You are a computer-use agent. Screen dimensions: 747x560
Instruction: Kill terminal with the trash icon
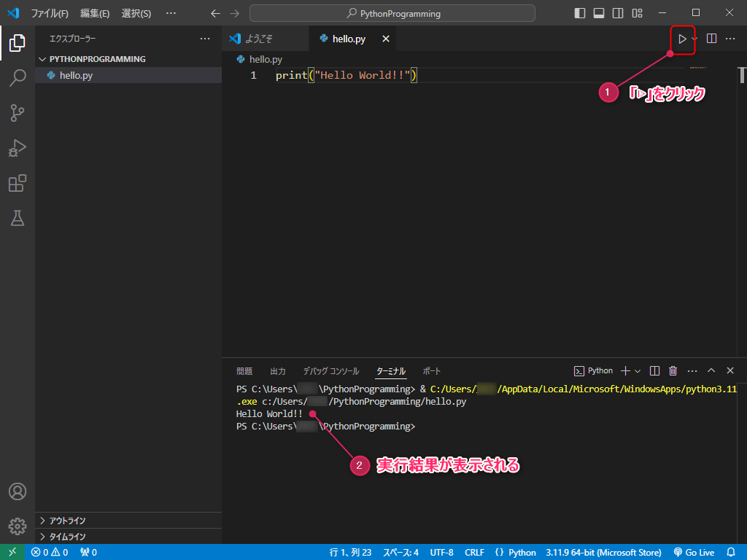click(673, 371)
